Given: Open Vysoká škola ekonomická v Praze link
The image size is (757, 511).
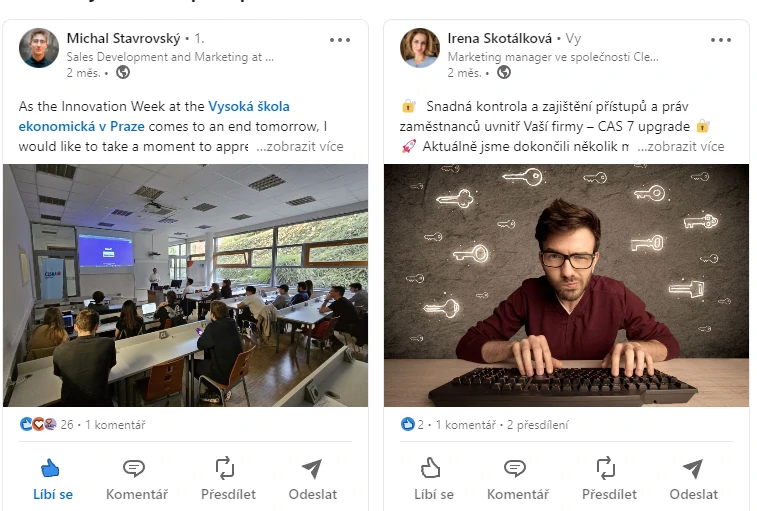Looking at the screenshot, I should tap(154, 116).
